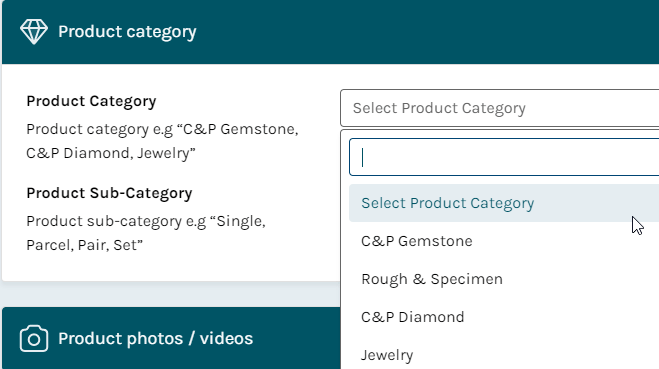Image resolution: width=659 pixels, height=369 pixels.
Task: Click the camera icon beside Product photos
Action: click(34, 338)
